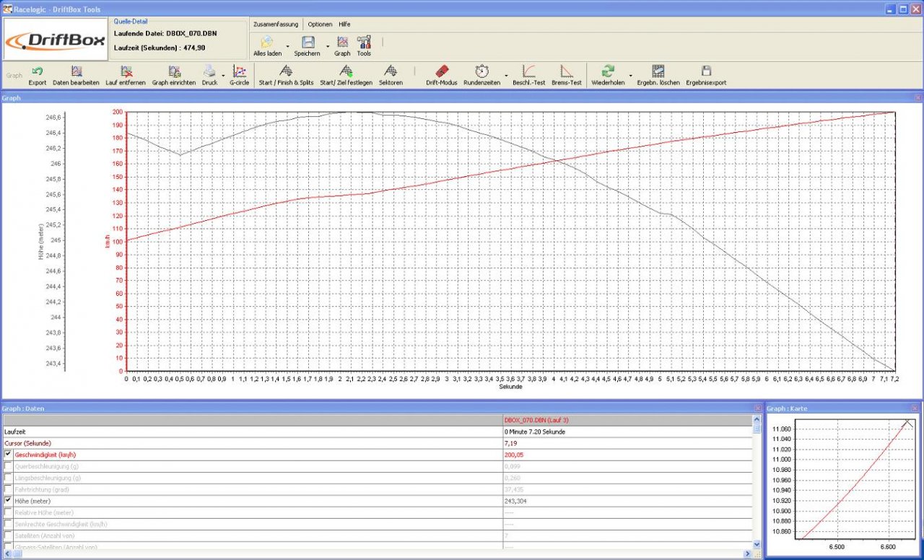
Task: Open the G-circle plot
Action: (x=239, y=71)
